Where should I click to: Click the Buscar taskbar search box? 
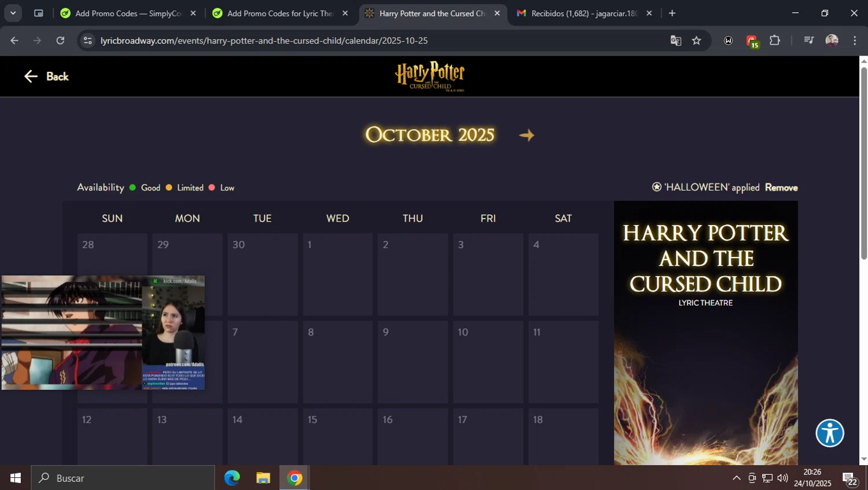tap(123, 478)
